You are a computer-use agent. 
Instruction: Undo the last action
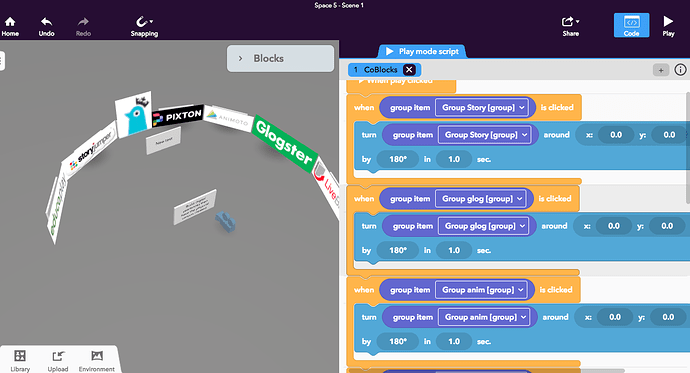[46, 26]
